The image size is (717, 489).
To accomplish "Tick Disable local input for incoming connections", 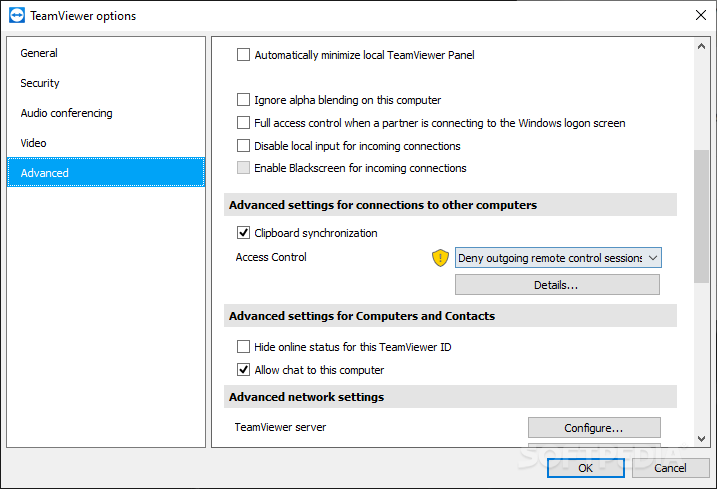I will click(x=243, y=145).
